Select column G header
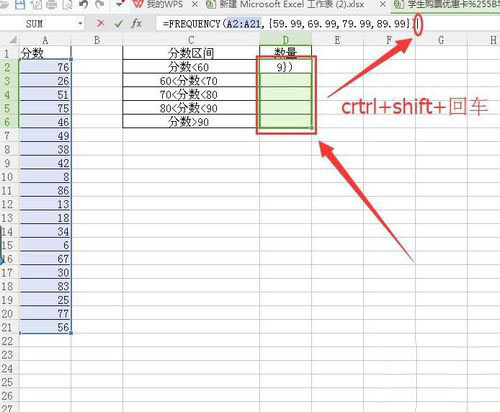 (441, 40)
